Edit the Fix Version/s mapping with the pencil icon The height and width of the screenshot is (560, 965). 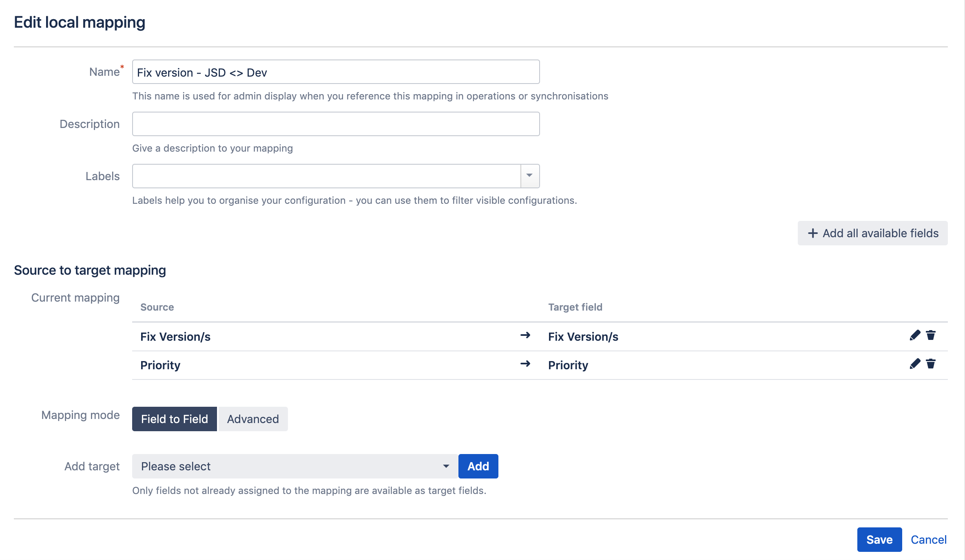[x=915, y=335]
